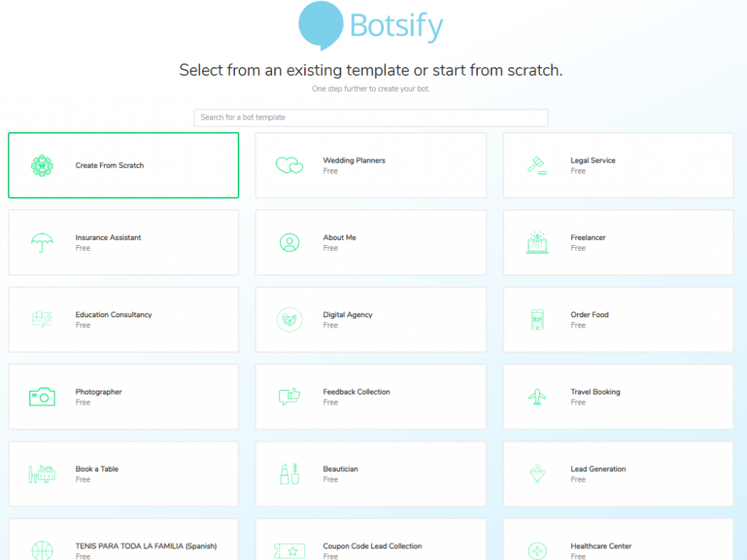Pick the Beautician lipstick icon

click(x=289, y=474)
